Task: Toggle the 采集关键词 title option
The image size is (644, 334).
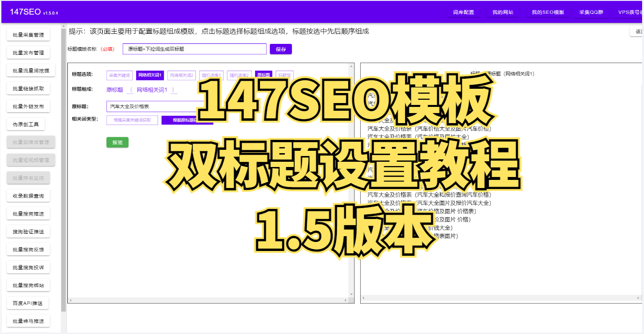Action: [x=119, y=75]
